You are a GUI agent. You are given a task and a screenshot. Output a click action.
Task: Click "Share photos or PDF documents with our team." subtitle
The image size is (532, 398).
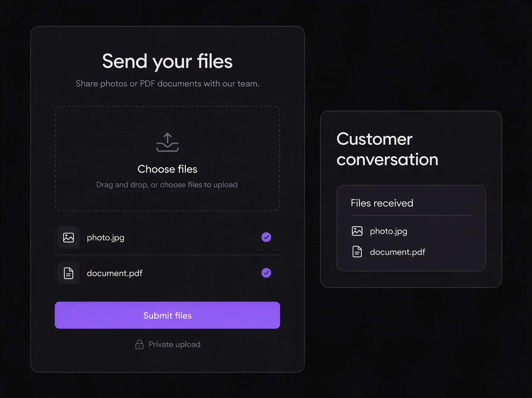click(167, 84)
